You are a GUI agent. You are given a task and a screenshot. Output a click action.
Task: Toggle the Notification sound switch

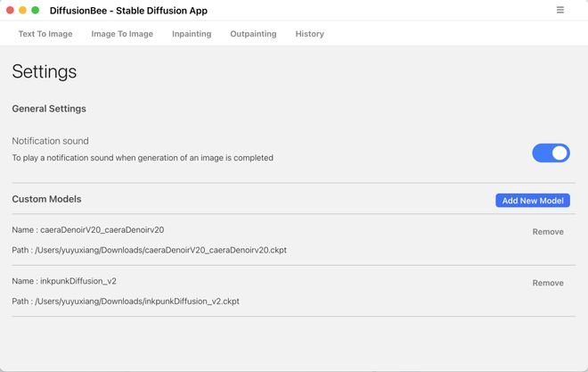click(551, 153)
